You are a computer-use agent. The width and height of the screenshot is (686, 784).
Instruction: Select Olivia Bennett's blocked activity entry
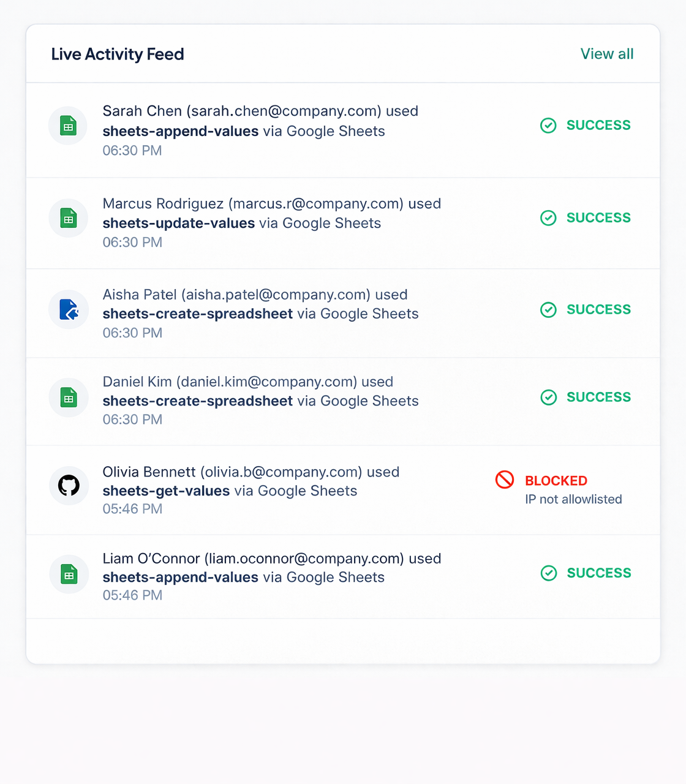tap(343, 490)
